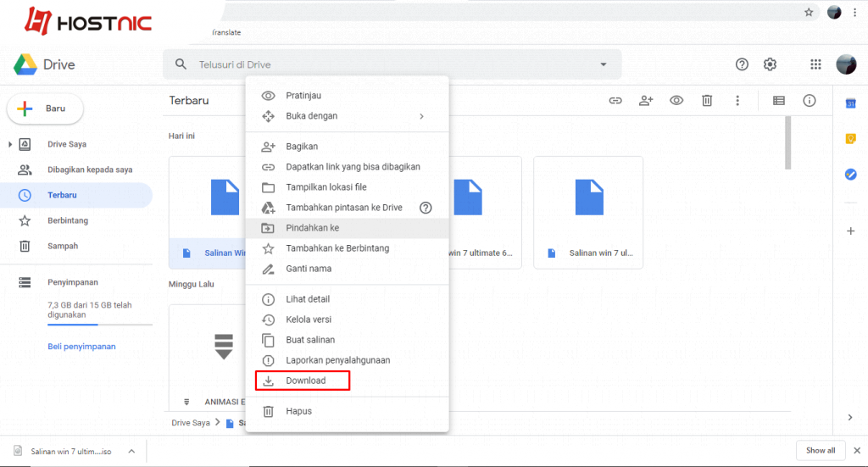Show the View details info icon

[x=810, y=101]
